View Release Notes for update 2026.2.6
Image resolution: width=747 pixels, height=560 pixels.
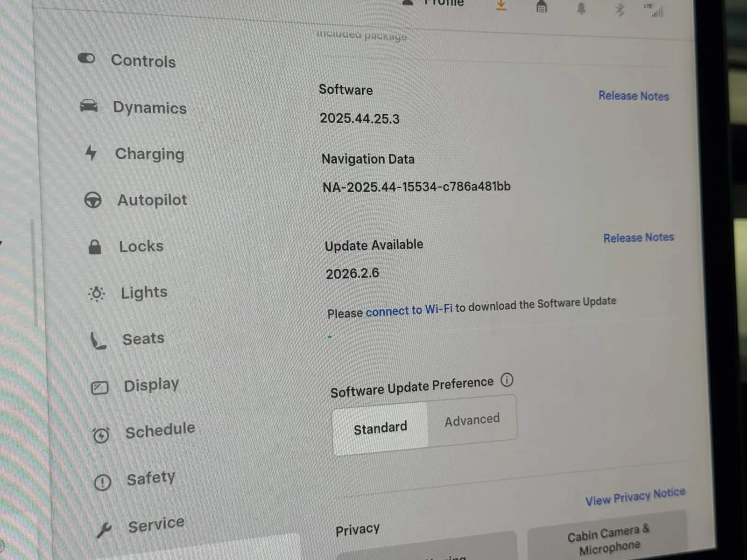638,238
